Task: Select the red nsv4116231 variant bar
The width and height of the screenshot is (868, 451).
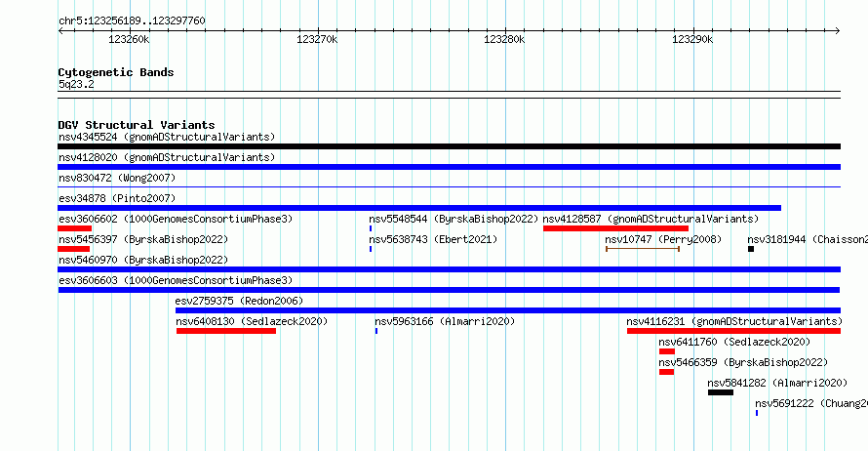Action: [x=734, y=331]
